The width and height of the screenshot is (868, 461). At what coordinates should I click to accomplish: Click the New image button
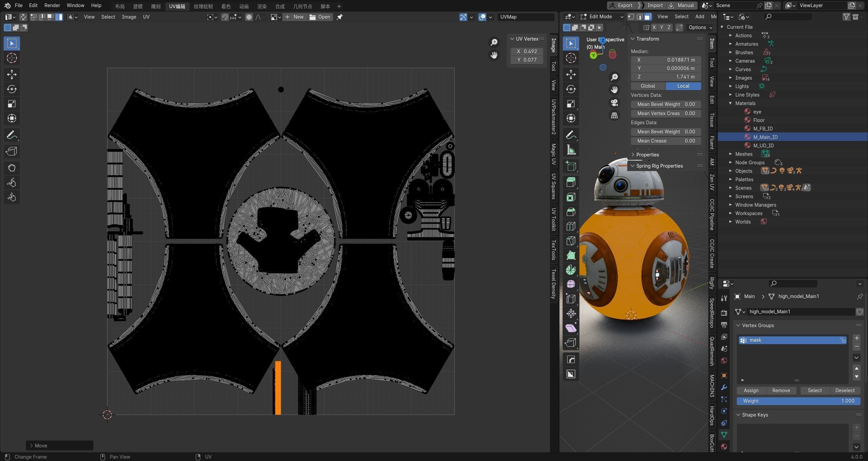(294, 17)
